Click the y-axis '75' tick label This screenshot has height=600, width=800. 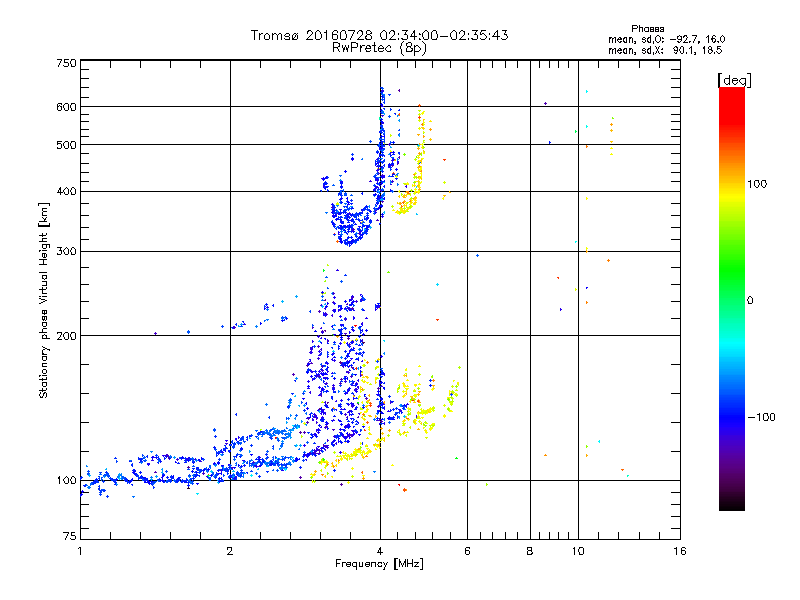[x=70, y=536]
